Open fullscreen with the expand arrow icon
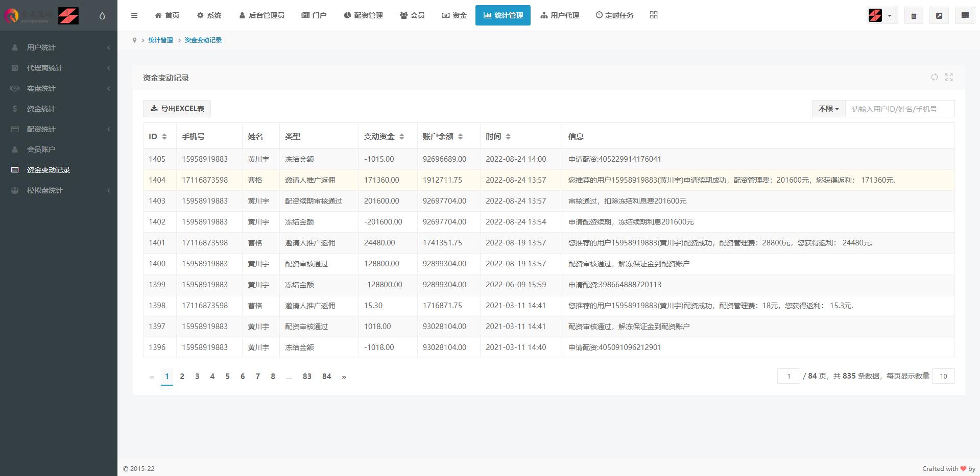Viewport: 980px width, 476px height. (x=939, y=15)
